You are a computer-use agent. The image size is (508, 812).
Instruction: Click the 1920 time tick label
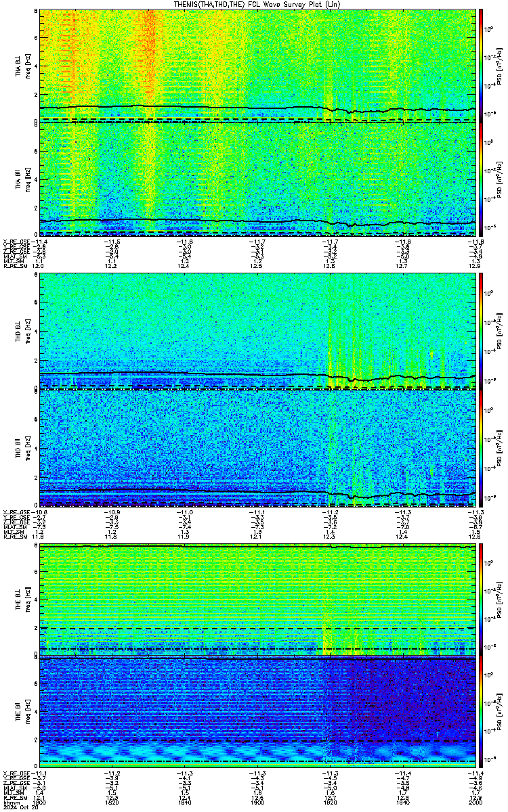click(x=330, y=803)
